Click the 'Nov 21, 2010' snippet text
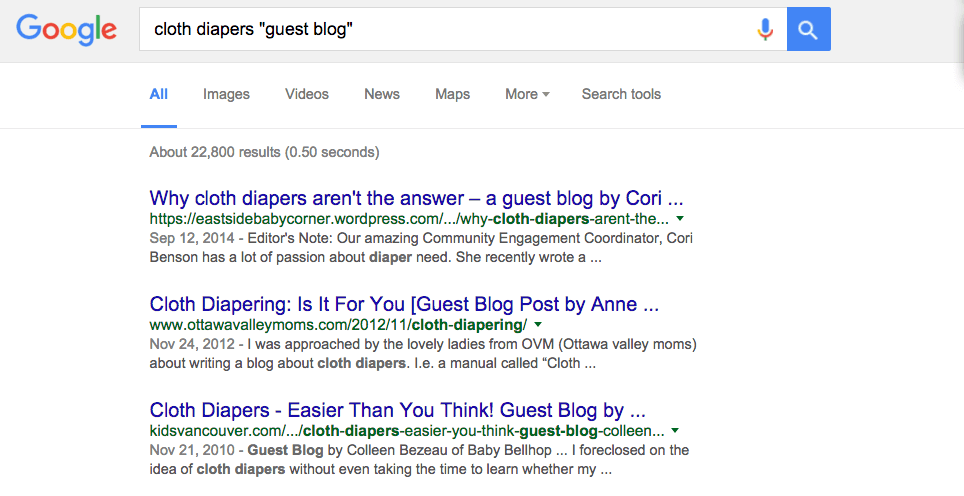Image resolution: width=964 pixels, height=496 pixels. (192, 450)
